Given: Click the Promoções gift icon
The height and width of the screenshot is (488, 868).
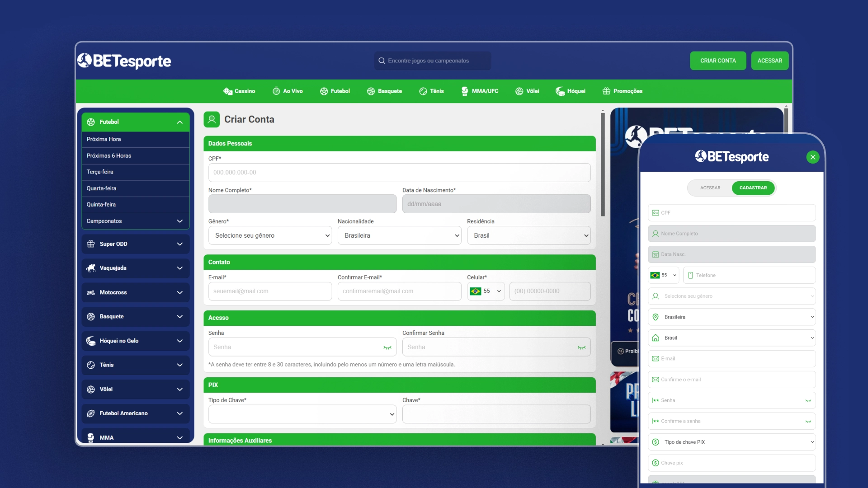Looking at the screenshot, I should click(x=606, y=91).
